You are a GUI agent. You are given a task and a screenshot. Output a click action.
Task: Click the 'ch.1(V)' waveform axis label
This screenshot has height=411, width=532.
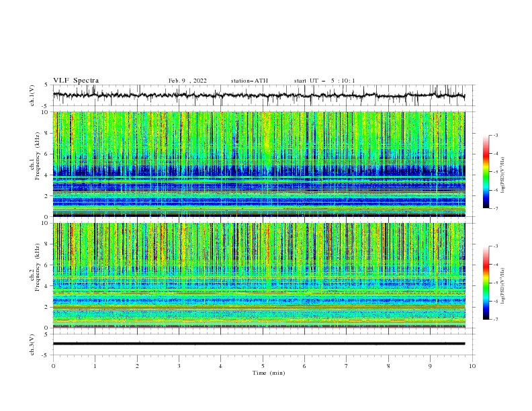[x=32, y=95]
